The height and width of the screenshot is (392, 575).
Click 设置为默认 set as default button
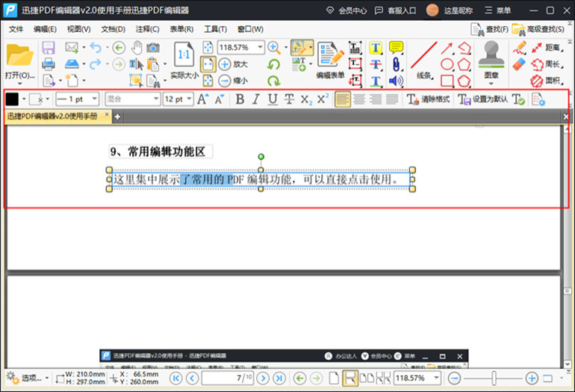click(x=482, y=99)
